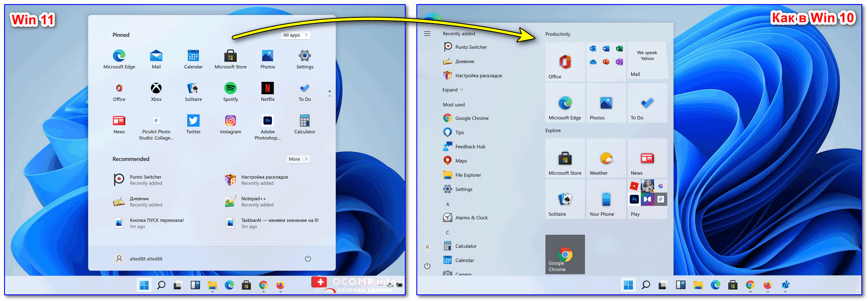The image size is (868, 301).
Task: Open pinned Settings gear in Win 11 pinned grid
Action: 305,59
